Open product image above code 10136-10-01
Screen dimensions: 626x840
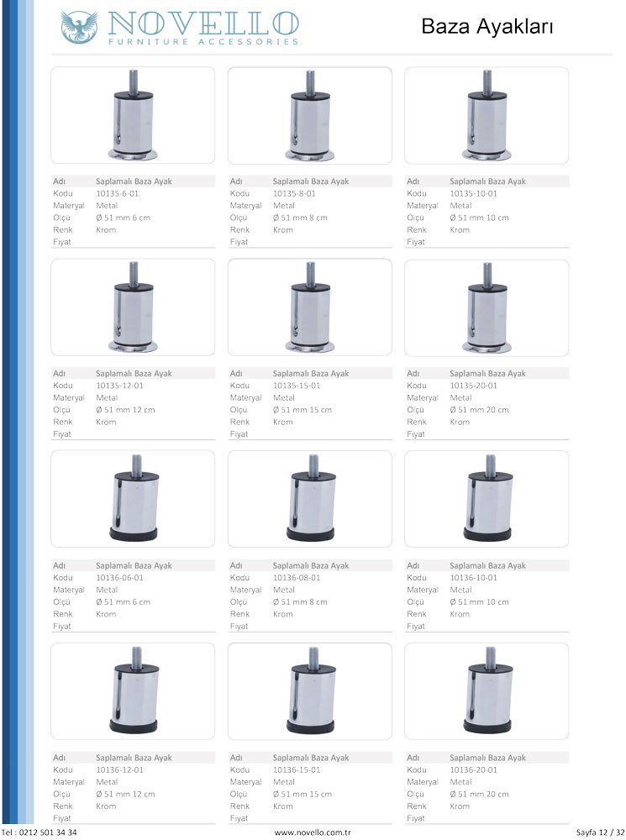click(487, 499)
